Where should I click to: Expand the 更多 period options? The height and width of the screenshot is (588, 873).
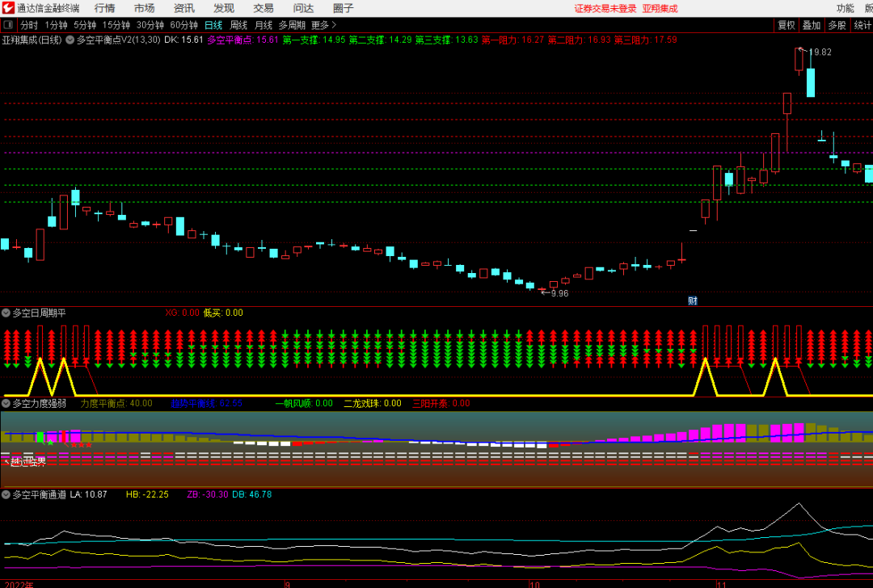323,25
